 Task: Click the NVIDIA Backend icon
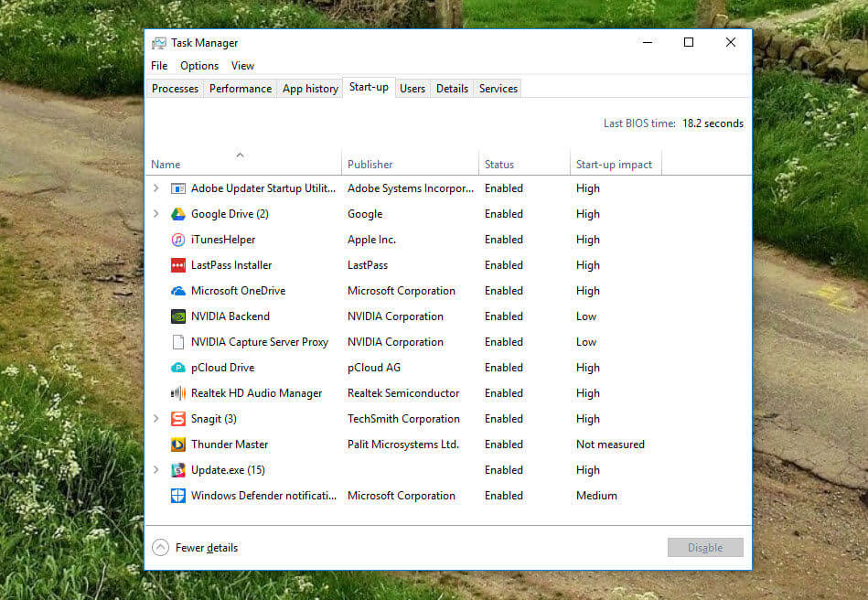[178, 316]
